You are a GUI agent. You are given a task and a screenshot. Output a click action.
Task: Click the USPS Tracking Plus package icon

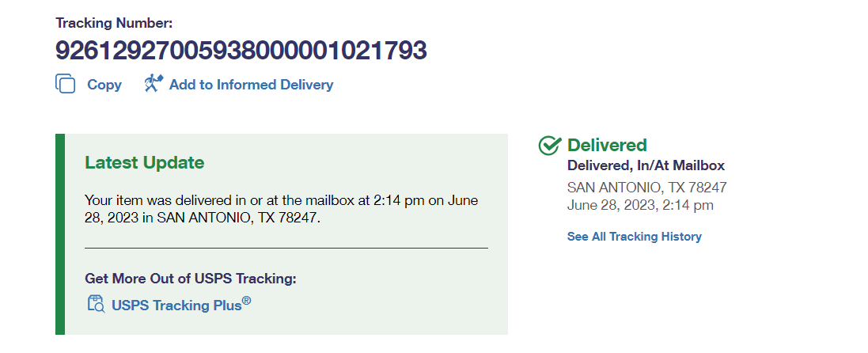(95, 304)
